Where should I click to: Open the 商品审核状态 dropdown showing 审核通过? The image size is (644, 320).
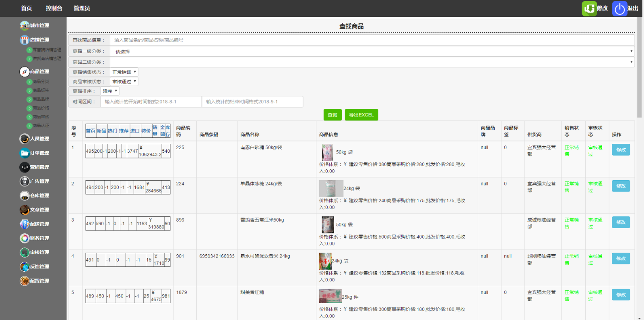pyautogui.click(x=124, y=81)
